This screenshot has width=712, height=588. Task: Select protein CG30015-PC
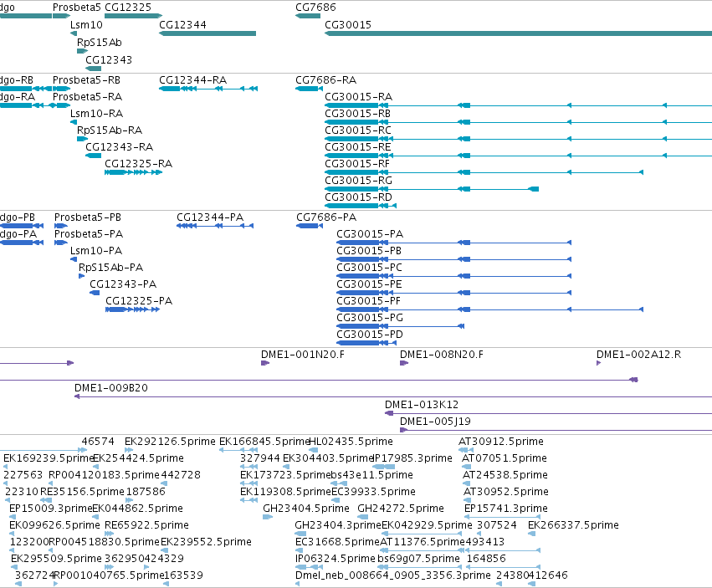[x=453, y=276]
